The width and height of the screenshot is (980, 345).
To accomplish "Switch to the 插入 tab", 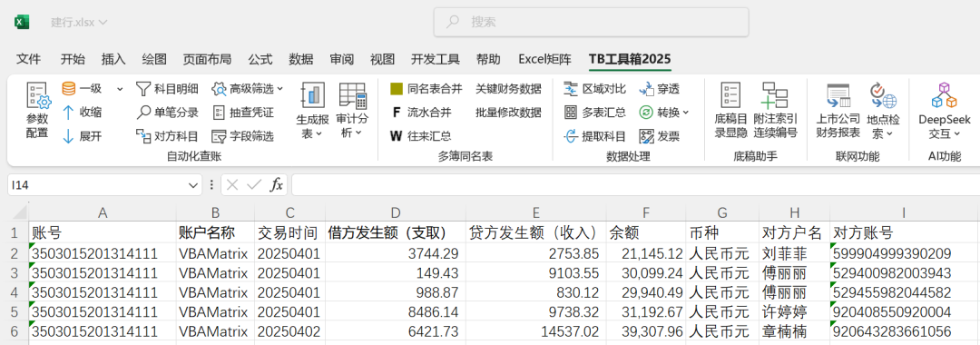I will (x=113, y=59).
